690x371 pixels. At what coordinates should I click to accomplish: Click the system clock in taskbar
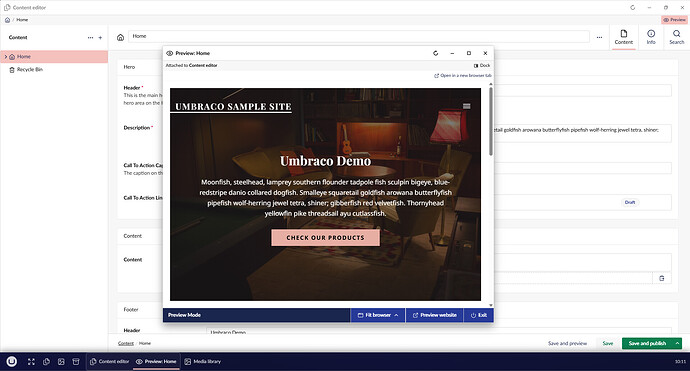tap(680, 362)
